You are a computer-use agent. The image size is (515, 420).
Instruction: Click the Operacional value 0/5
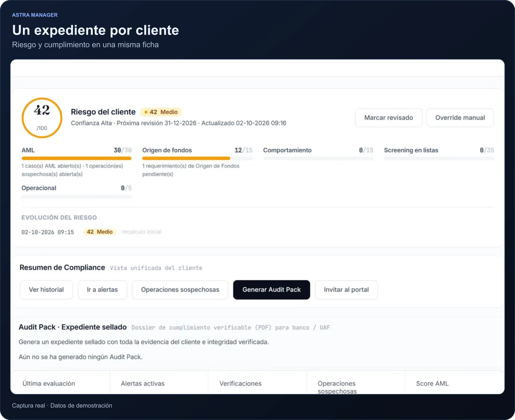coord(126,188)
